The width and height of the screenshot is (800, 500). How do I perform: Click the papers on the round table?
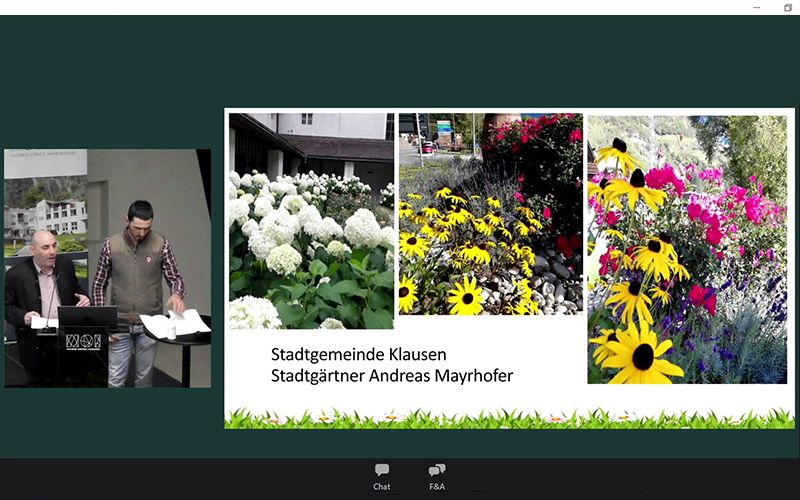pyautogui.click(x=176, y=323)
